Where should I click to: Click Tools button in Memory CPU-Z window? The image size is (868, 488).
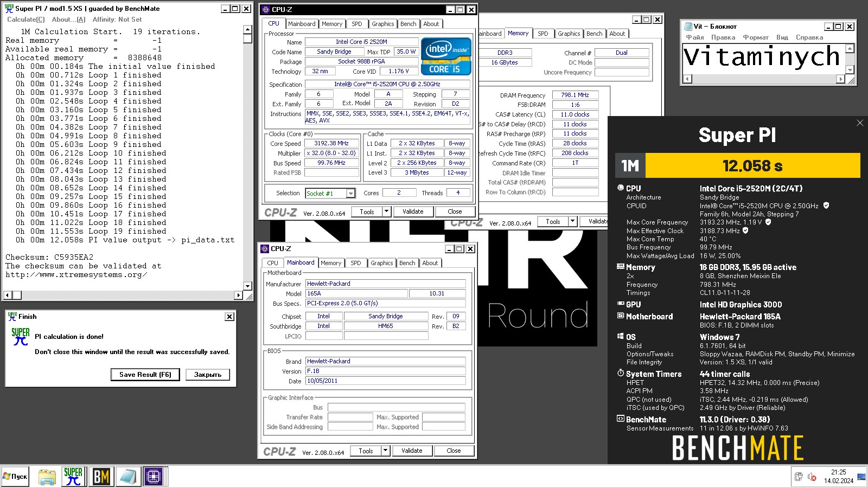tap(553, 221)
